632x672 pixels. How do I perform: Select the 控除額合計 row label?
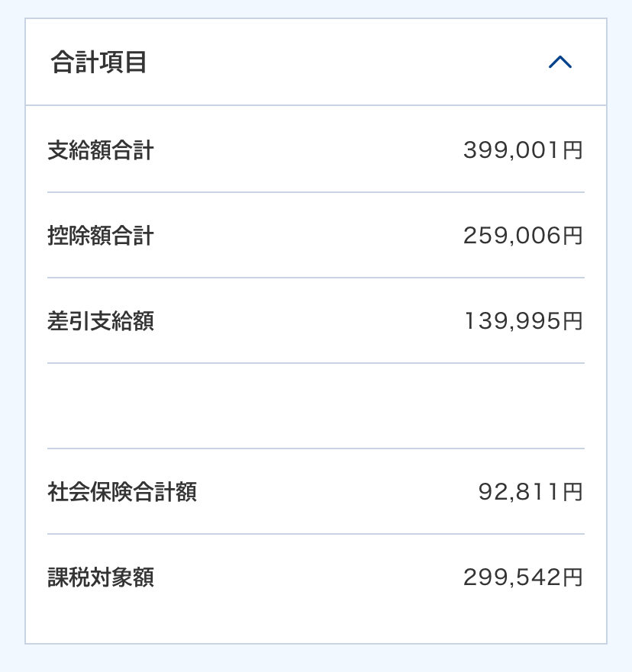coord(100,236)
